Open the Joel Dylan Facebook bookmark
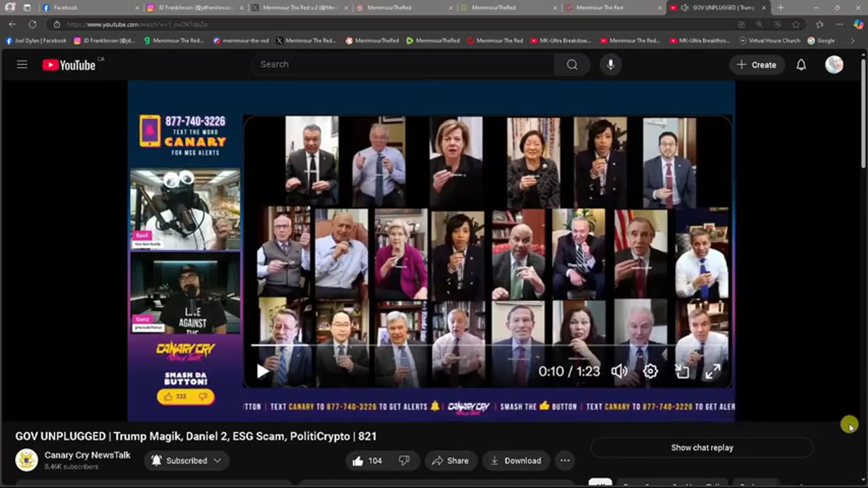Viewport: 868px width, 488px height. pyautogui.click(x=36, y=41)
